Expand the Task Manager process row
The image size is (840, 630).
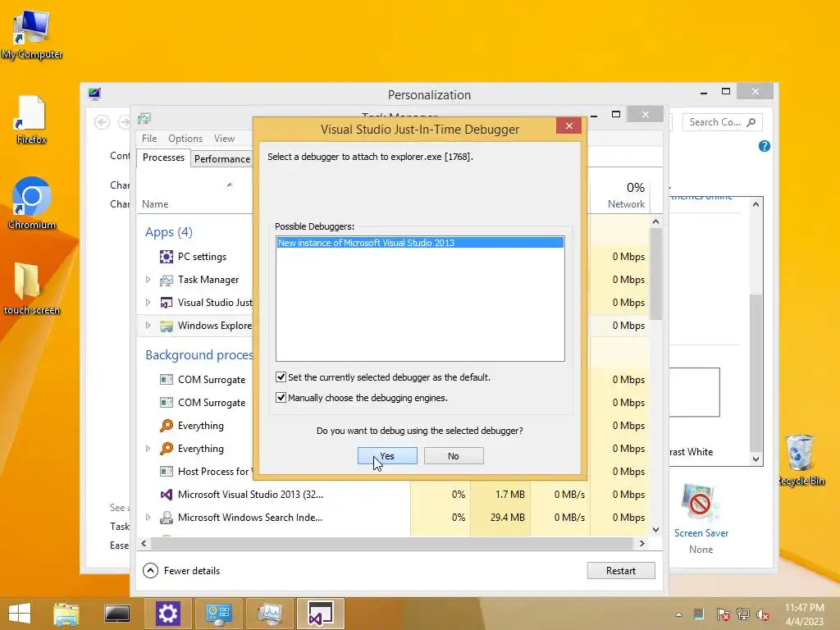(148, 280)
